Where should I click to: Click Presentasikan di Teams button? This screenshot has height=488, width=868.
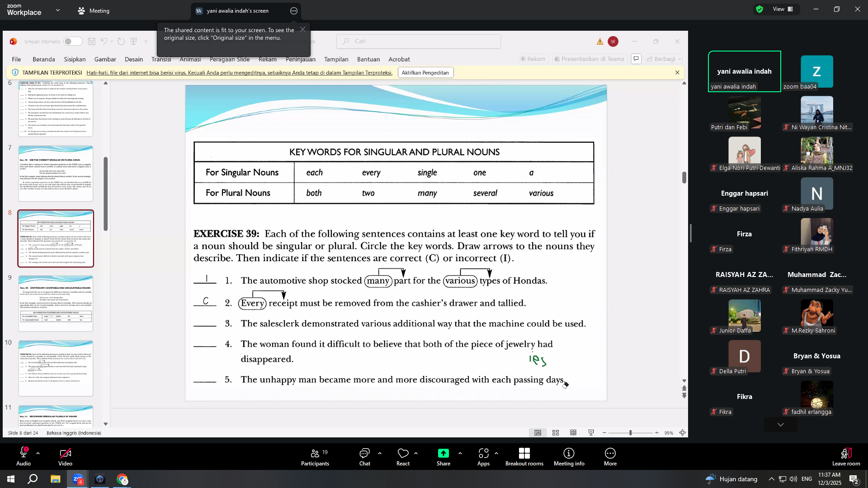589,59
